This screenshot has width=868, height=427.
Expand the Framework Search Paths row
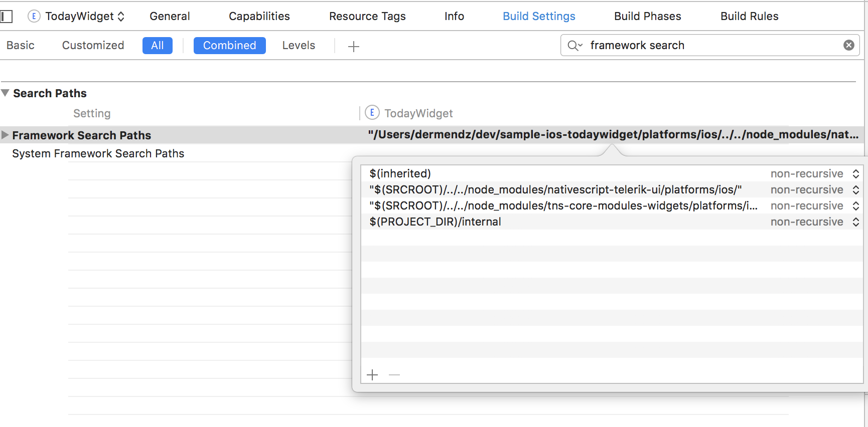click(x=5, y=135)
